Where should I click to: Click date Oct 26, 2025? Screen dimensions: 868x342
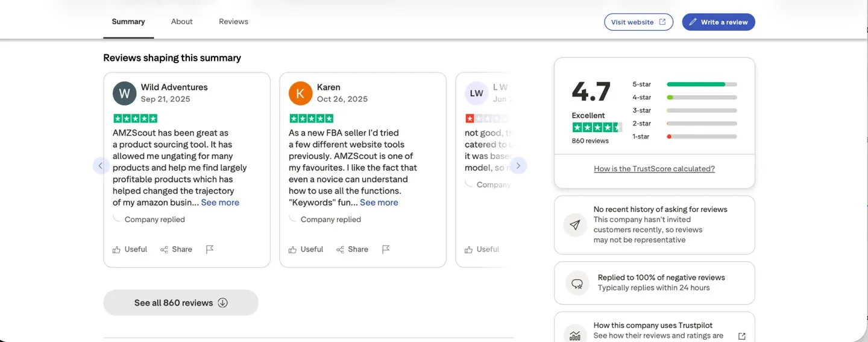[x=342, y=99]
